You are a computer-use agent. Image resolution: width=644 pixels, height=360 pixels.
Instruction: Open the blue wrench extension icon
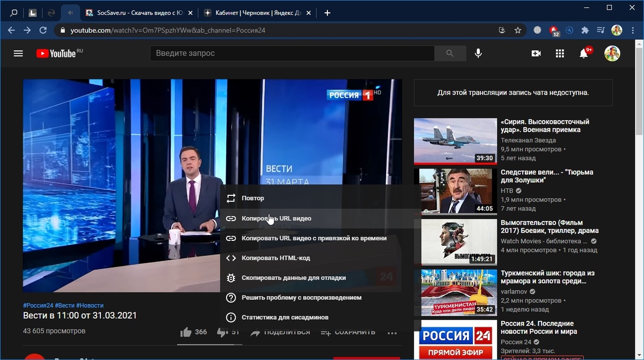coord(569,30)
